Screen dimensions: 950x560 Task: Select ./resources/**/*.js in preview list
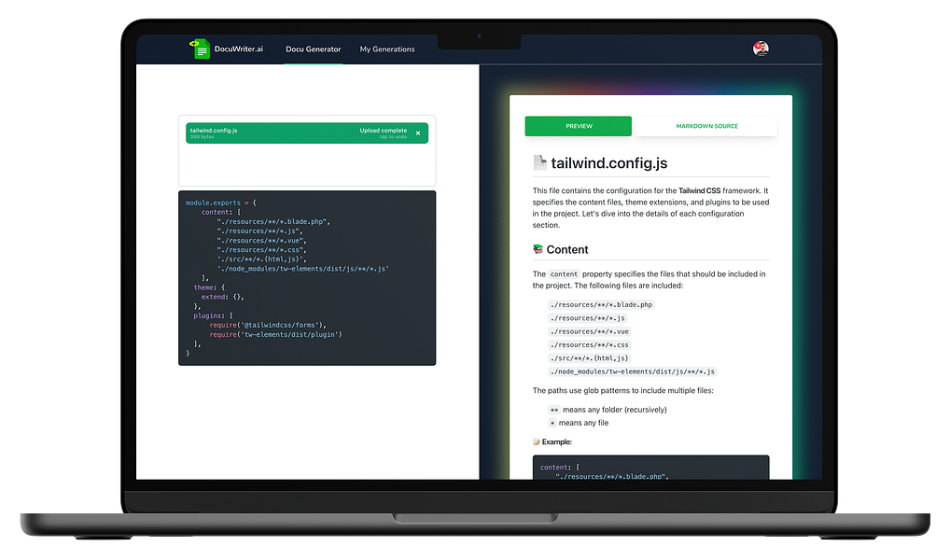coord(587,318)
